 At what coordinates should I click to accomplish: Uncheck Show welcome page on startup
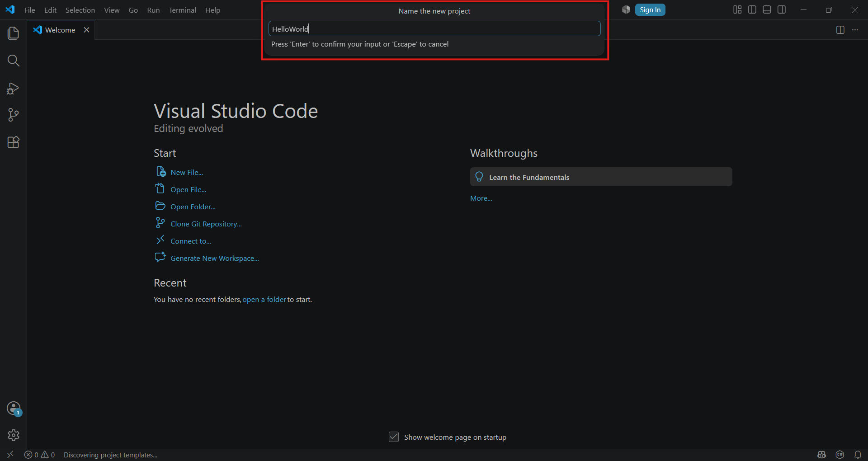coord(394,437)
